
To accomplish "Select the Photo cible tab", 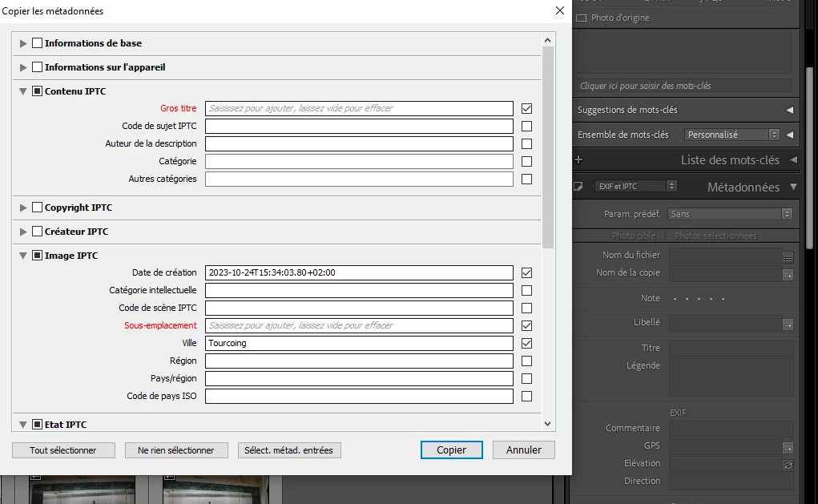I will point(633,236).
